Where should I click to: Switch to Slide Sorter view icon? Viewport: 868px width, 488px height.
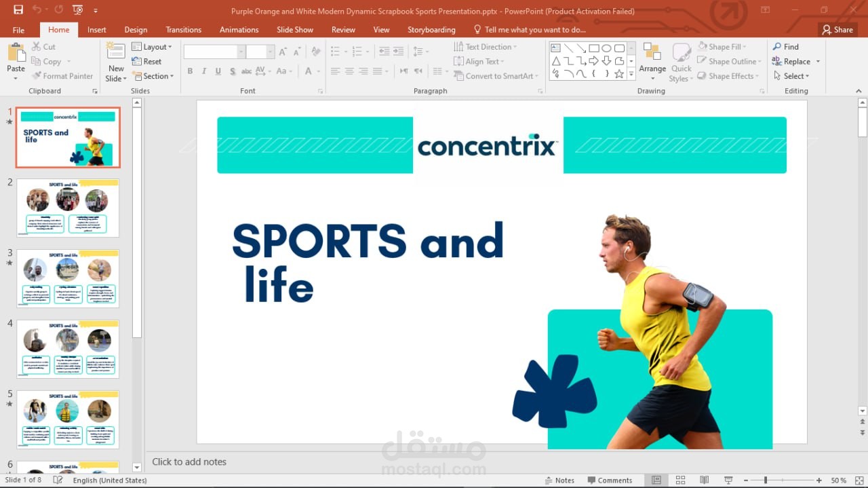(x=680, y=481)
